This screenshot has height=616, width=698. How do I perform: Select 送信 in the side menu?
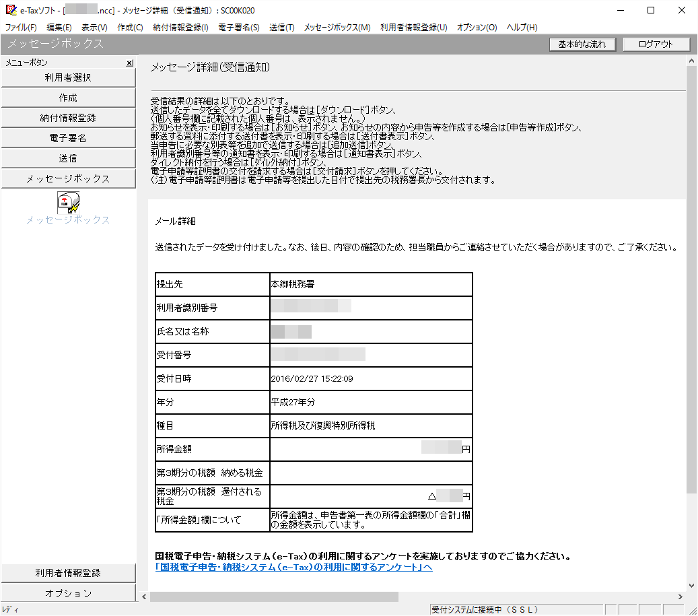pyautogui.click(x=68, y=158)
